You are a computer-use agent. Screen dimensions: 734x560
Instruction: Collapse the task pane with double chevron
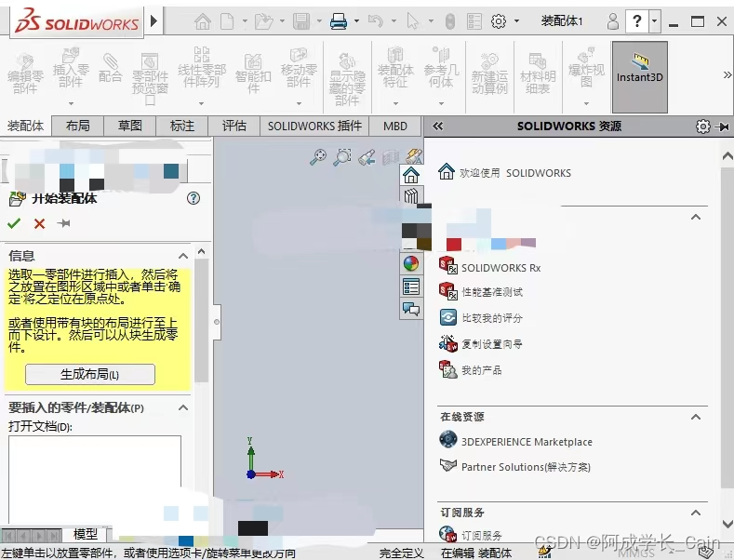click(437, 126)
